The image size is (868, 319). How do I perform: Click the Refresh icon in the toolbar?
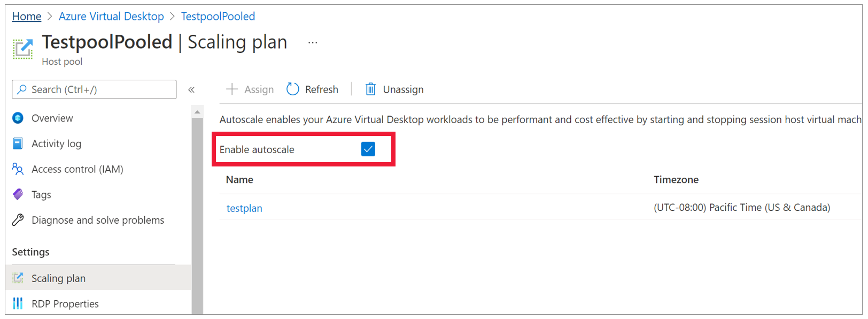coord(292,89)
